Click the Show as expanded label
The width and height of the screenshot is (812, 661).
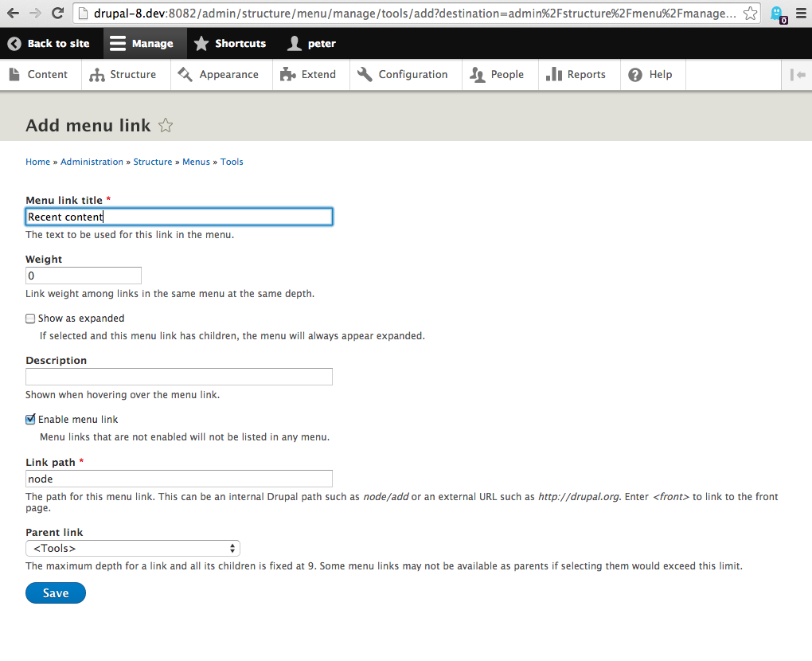pos(81,319)
